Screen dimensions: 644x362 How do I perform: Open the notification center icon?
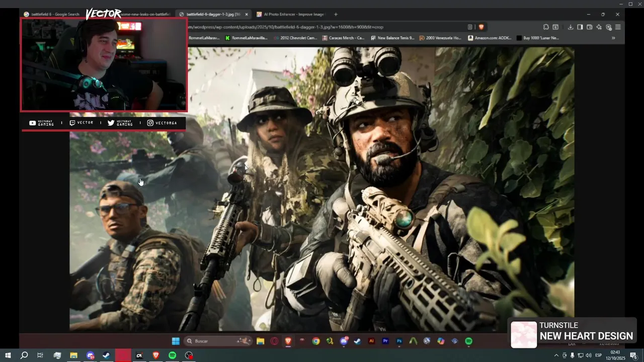(633, 355)
